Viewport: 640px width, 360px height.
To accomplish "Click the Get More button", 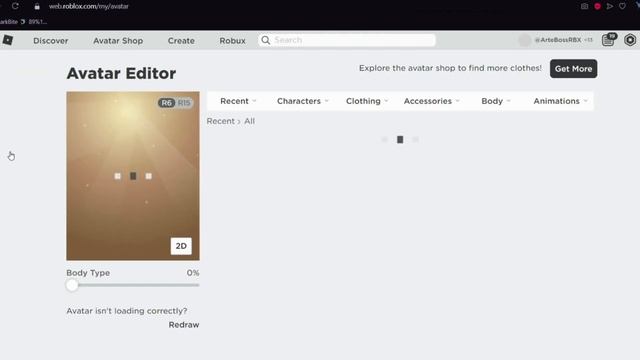I will click(573, 69).
